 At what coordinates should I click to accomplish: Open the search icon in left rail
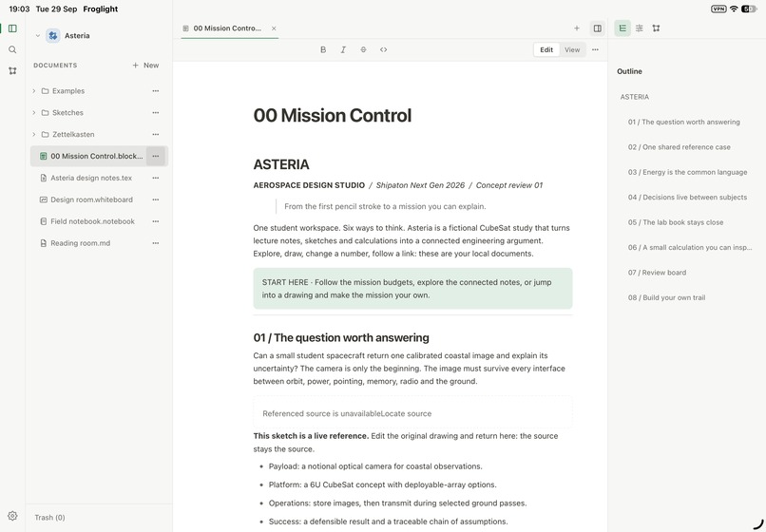[x=12, y=49]
